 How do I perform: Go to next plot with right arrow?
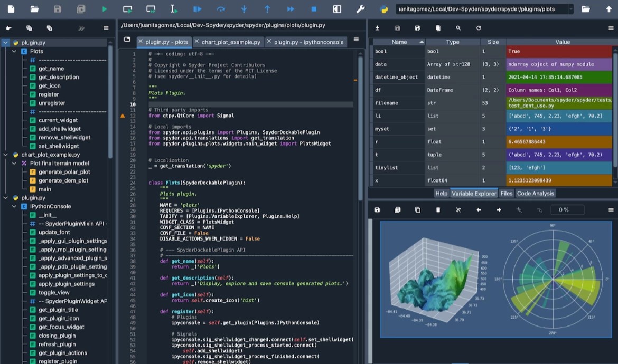point(499,209)
